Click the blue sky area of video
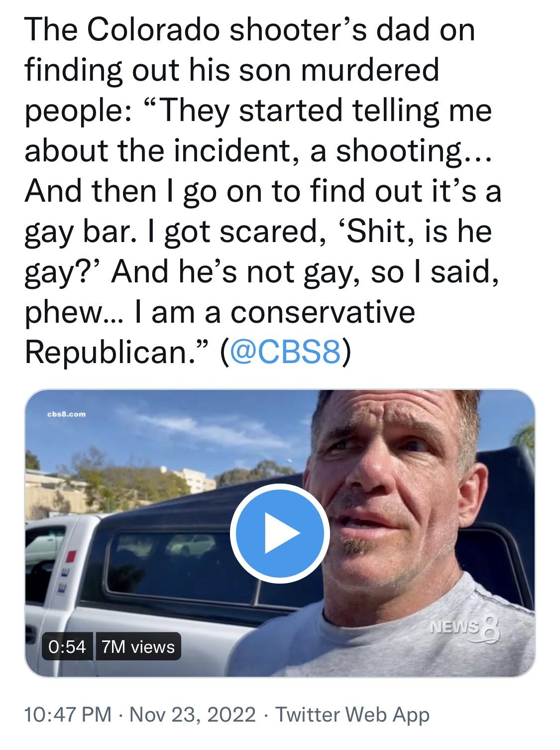560x750 pixels. (189, 428)
